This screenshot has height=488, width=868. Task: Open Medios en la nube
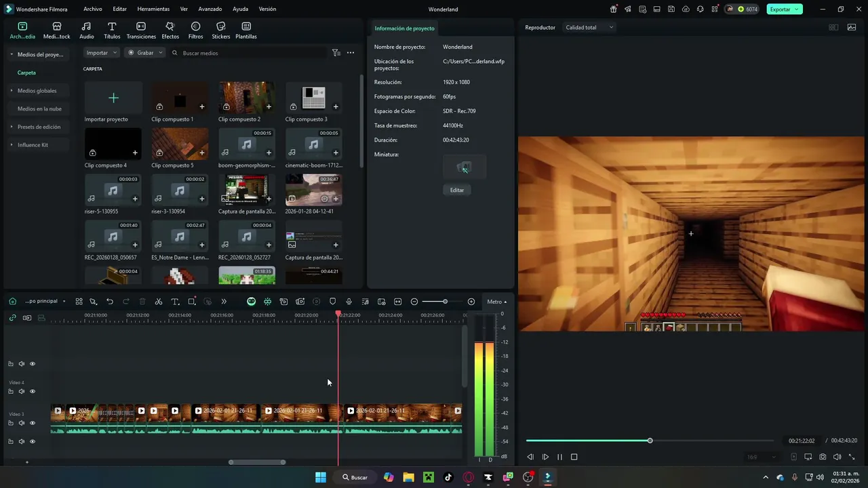39,109
